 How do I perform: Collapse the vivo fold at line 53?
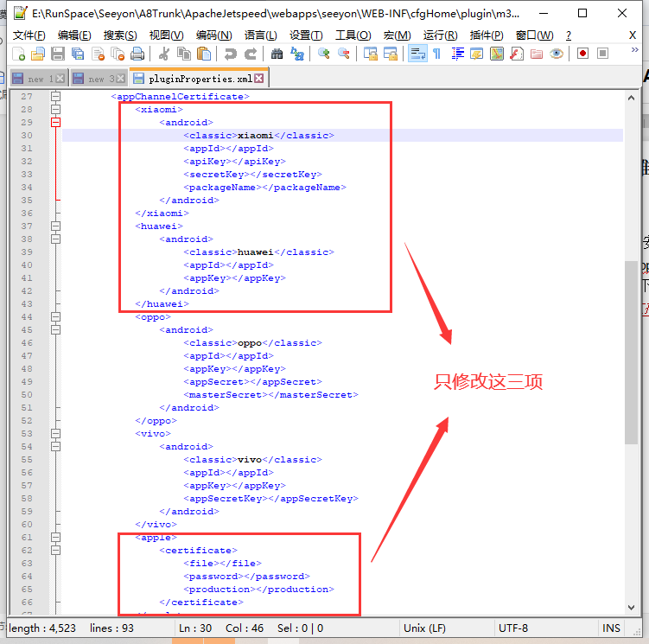55,434
